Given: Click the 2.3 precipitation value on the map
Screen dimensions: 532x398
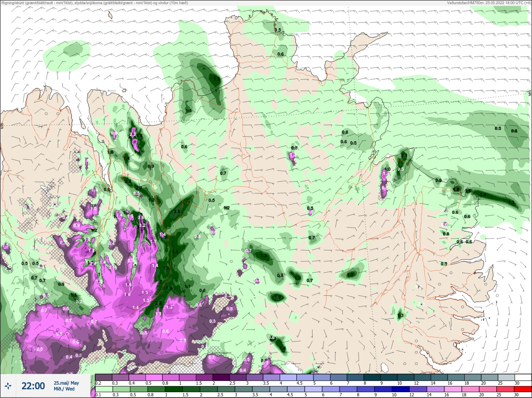Looking at the screenshot, I should click(133, 134).
